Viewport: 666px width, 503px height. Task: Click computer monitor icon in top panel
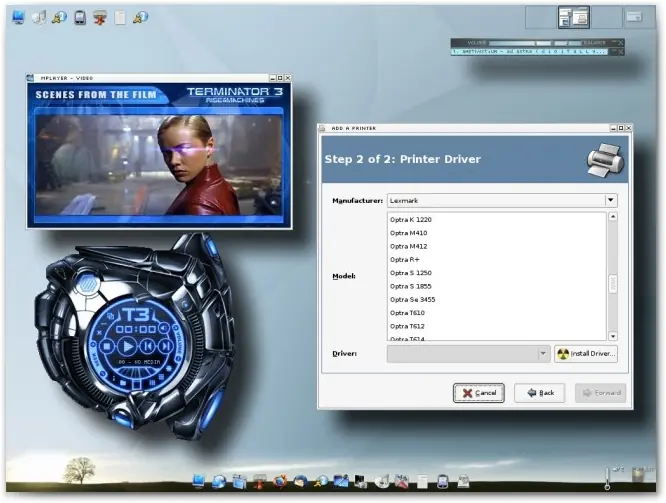[x=18, y=17]
